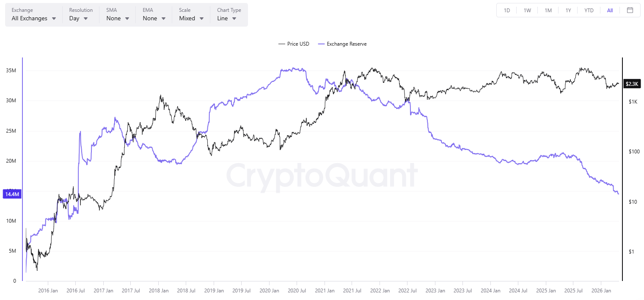Click the chevron next to Mixed scale
The height and width of the screenshot is (300, 644).
pos(201,19)
